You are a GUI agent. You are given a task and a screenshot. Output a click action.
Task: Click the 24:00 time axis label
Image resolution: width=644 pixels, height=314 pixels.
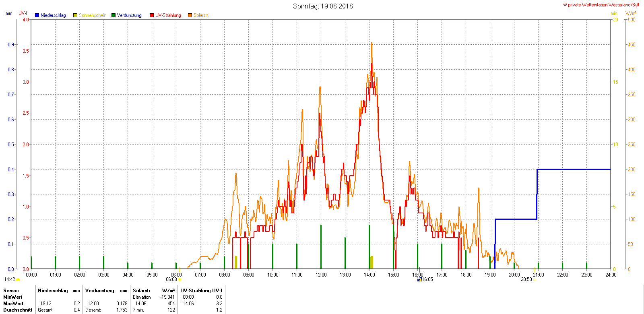[x=611, y=275]
